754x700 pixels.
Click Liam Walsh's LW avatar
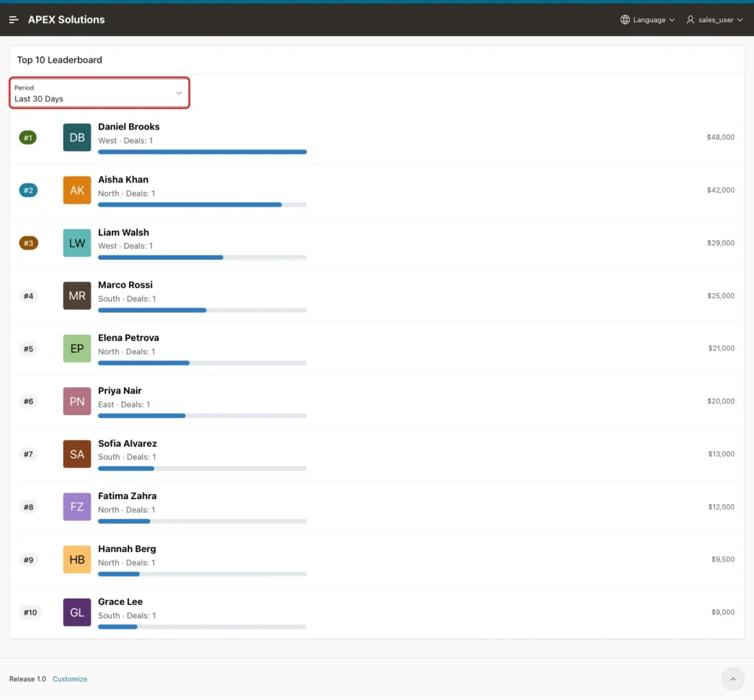pyautogui.click(x=77, y=243)
